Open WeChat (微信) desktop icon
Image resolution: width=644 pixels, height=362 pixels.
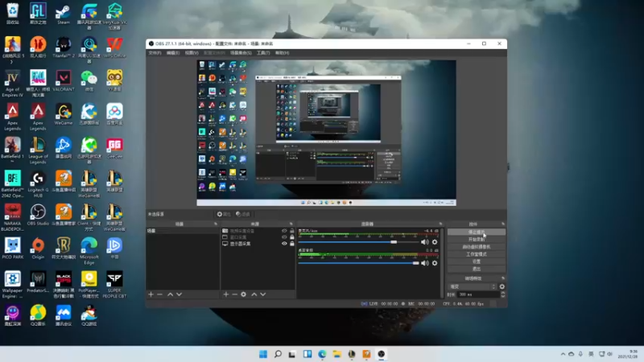pyautogui.click(x=89, y=81)
